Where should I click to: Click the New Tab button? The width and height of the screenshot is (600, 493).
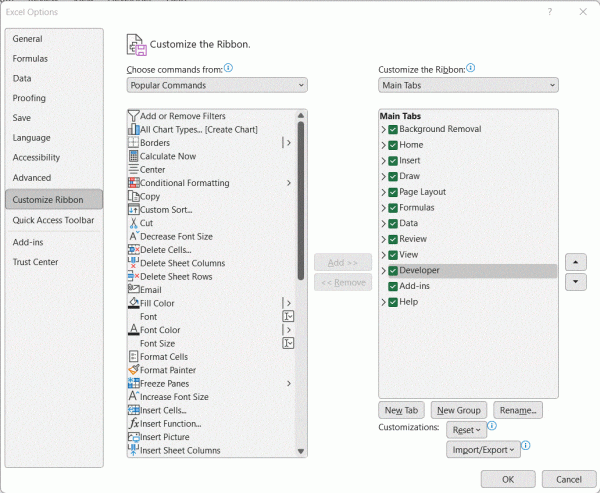(x=401, y=410)
